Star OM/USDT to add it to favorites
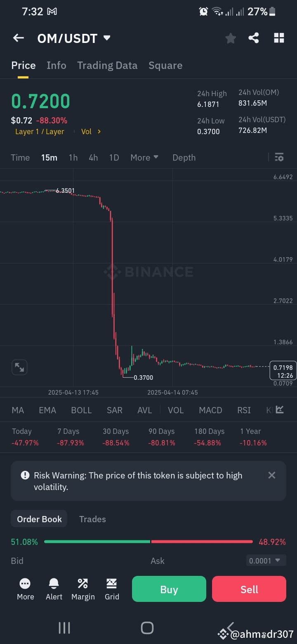The image size is (297, 644). click(x=230, y=38)
